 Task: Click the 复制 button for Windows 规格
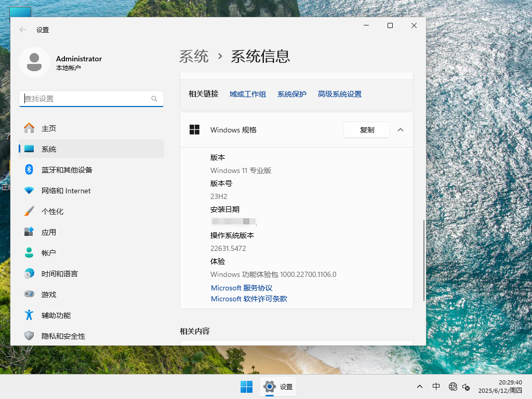tap(366, 130)
